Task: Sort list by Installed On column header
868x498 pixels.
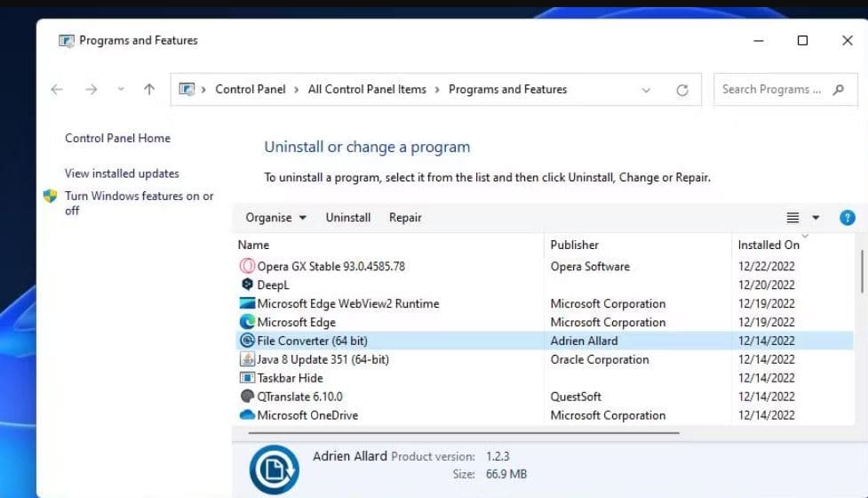Action: [x=768, y=245]
